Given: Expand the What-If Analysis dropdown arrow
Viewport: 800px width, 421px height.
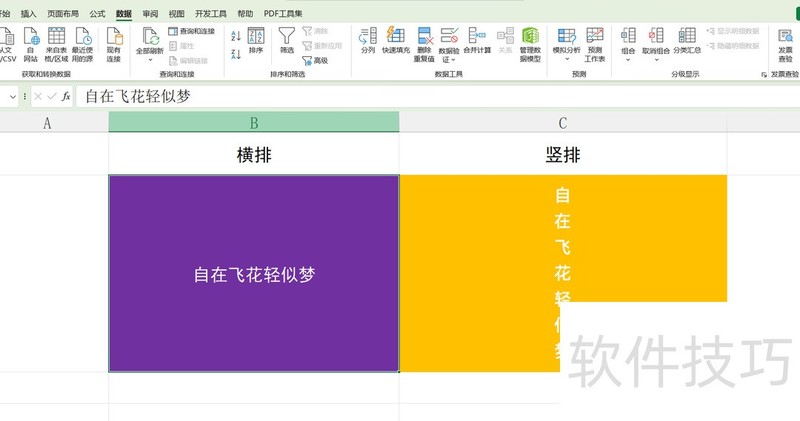Looking at the screenshot, I should point(566,60).
